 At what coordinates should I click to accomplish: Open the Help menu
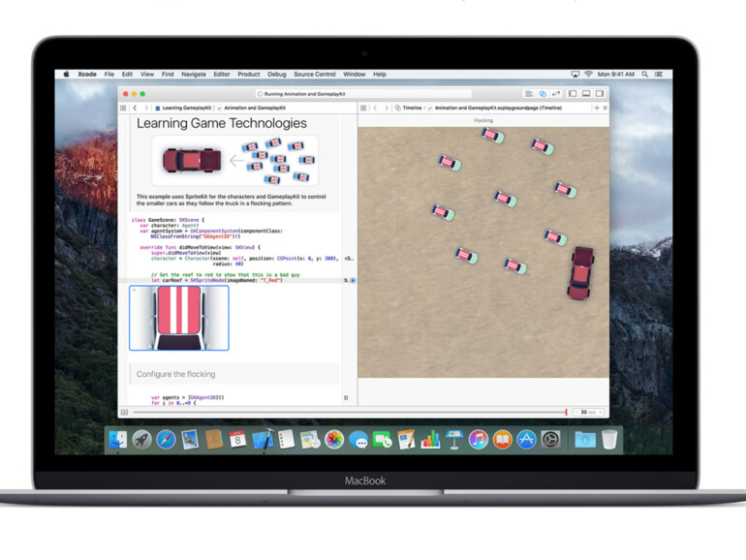click(x=380, y=75)
